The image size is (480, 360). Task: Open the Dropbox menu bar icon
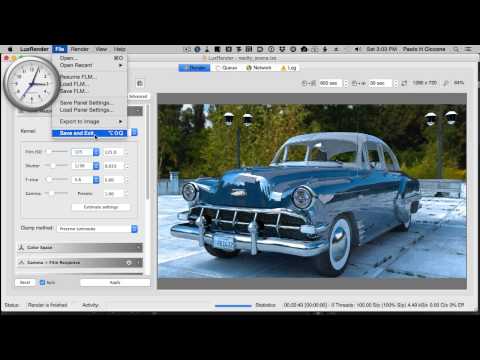[282, 49]
